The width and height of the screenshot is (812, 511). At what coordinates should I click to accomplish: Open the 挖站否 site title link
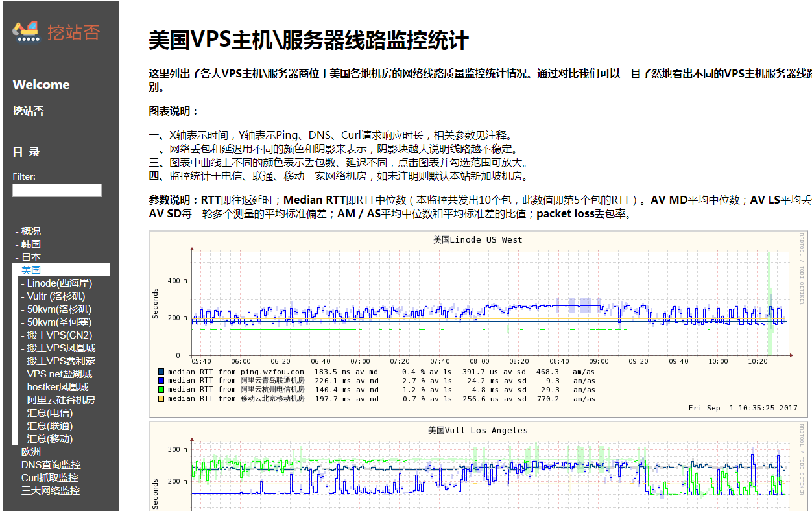(x=73, y=32)
